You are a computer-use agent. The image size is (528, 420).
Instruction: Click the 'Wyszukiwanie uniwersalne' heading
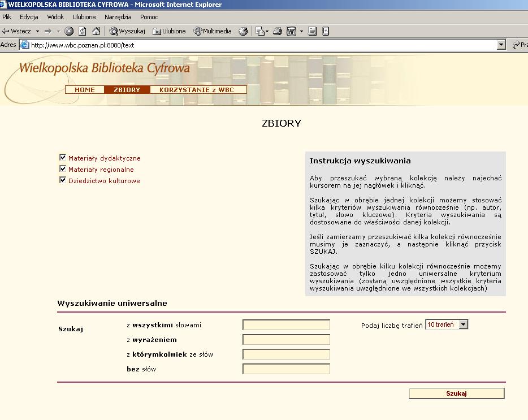click(112, 303)
